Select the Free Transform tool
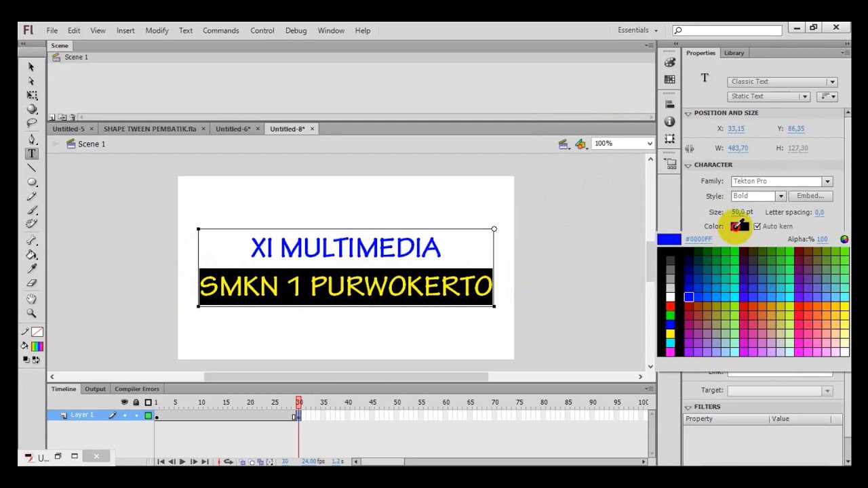This screenshot has width=868, height=488. (x=31, y=95)
